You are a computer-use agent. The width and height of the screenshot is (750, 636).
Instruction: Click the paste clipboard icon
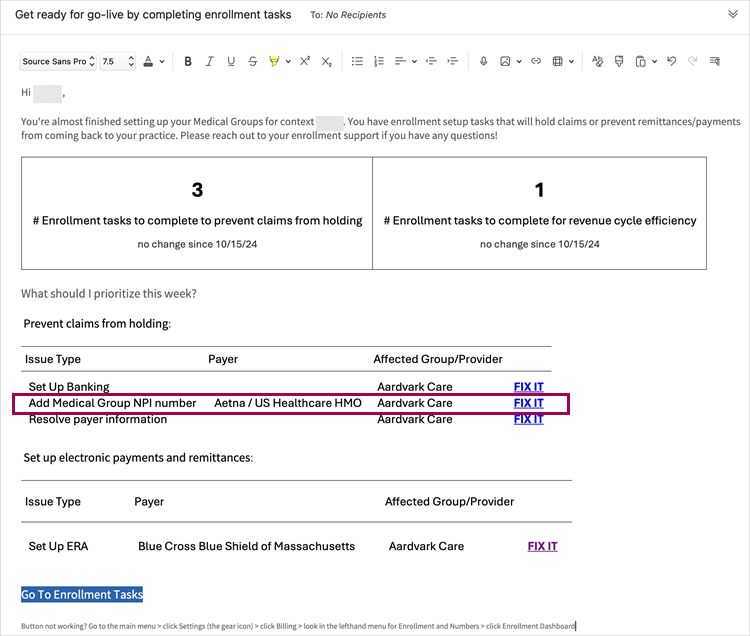[640, 61]
